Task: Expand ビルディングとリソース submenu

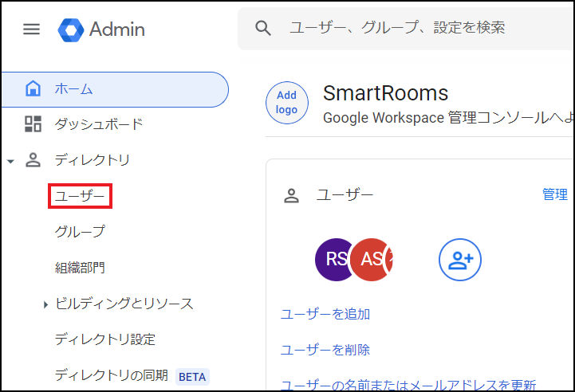Action: click(45, 304)
